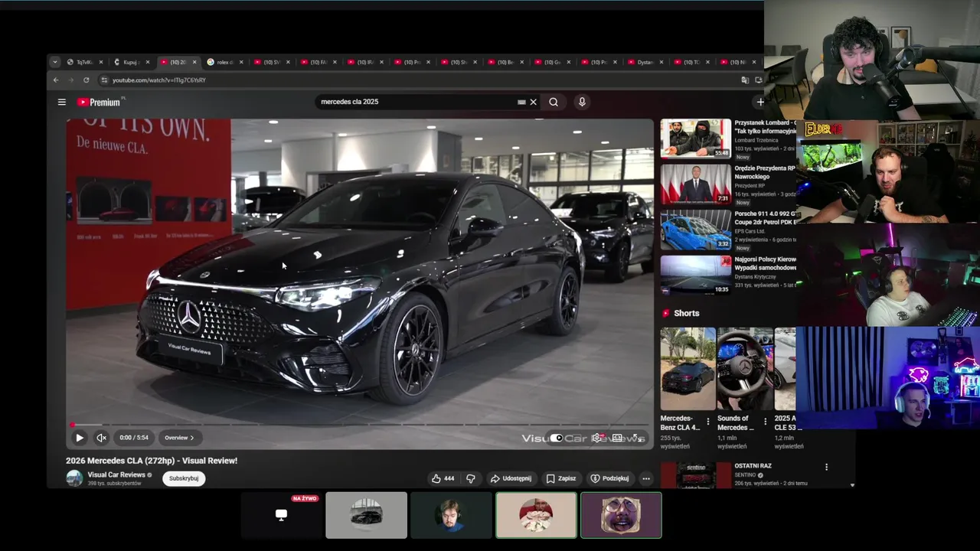Seek using the red video progress bar
Viewport: 980px width, 551px height.
point(360,425)
